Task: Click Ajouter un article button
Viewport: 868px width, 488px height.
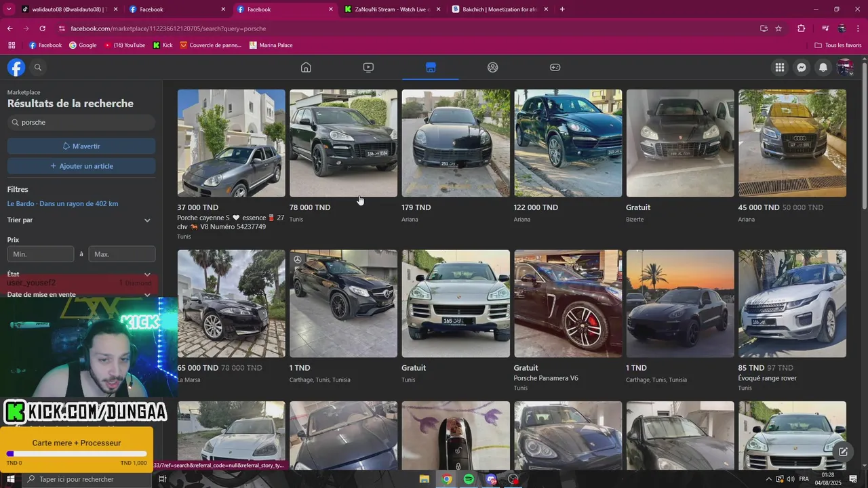Action: click(81, 166)
